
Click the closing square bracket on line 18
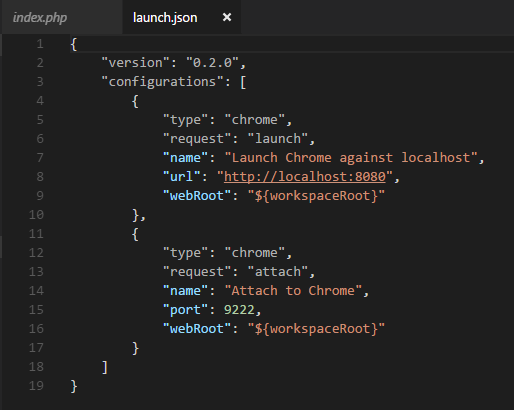pyautogui.click(x=105, y=367)
